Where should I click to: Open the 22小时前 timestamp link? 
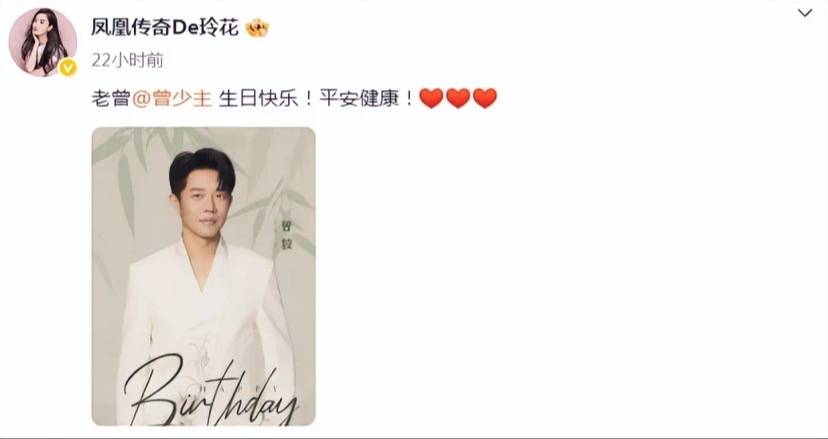tap(127, 60)
